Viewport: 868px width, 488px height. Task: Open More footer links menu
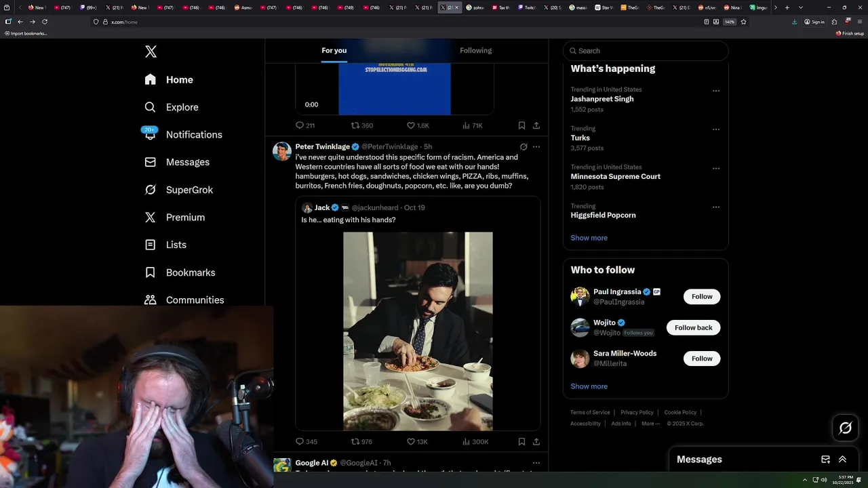point(650,424)
